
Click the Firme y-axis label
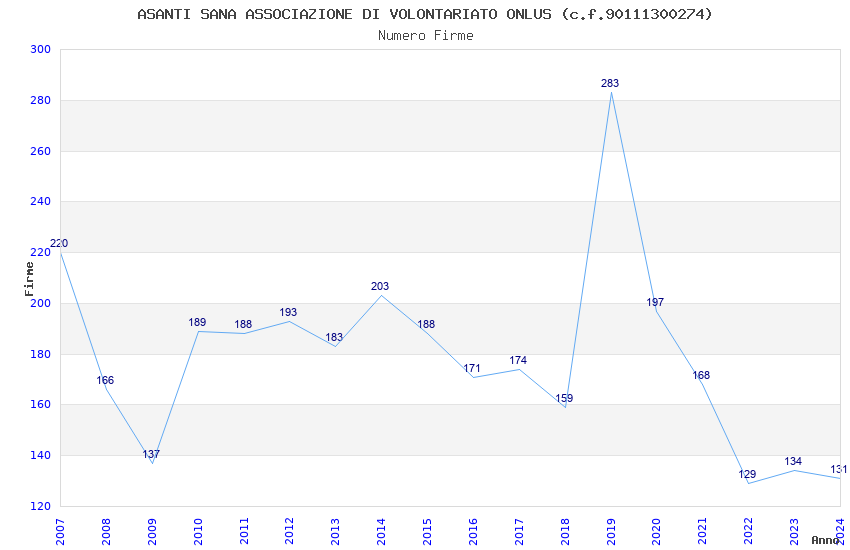tap(29, 279)
